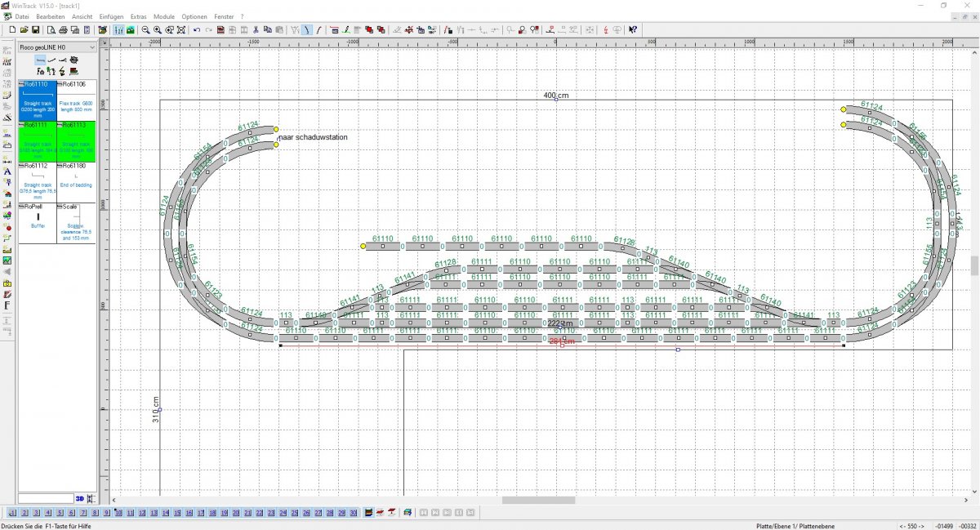The height and width of the screenshot is (530, 980).
Task: Toggle layer 15 button at the bottom
Action: [x=177, y=513]
